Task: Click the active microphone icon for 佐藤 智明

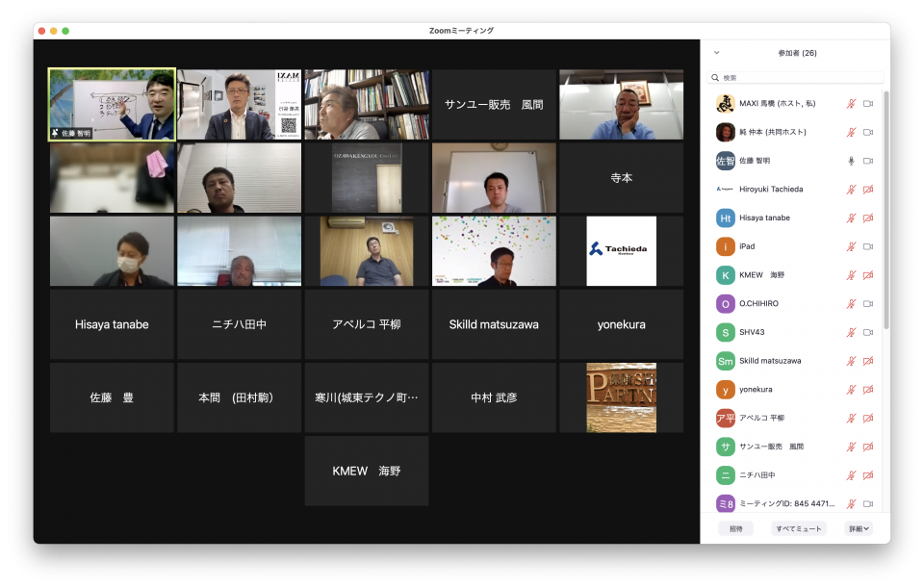Action: [x=851, y=161]
